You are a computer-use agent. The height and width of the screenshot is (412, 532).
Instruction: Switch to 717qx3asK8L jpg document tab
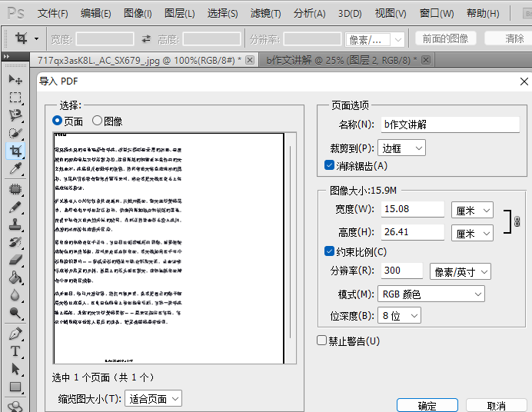point(139,61)
